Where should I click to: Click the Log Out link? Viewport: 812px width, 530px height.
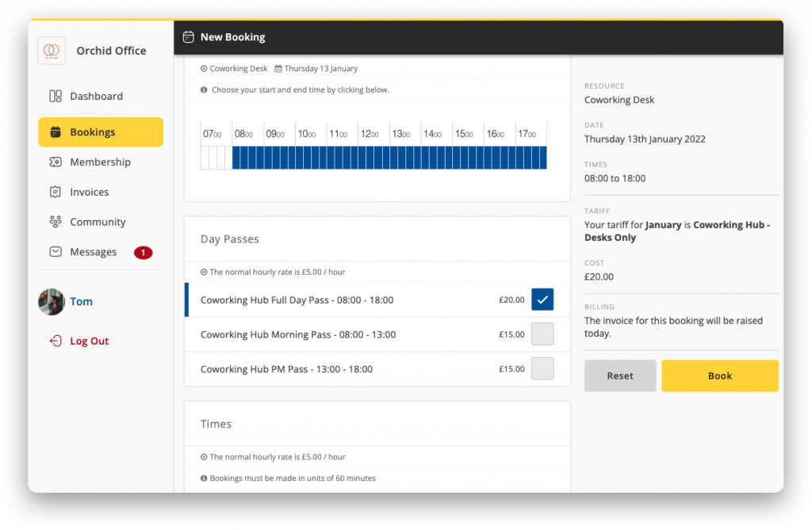click(90, 341)
